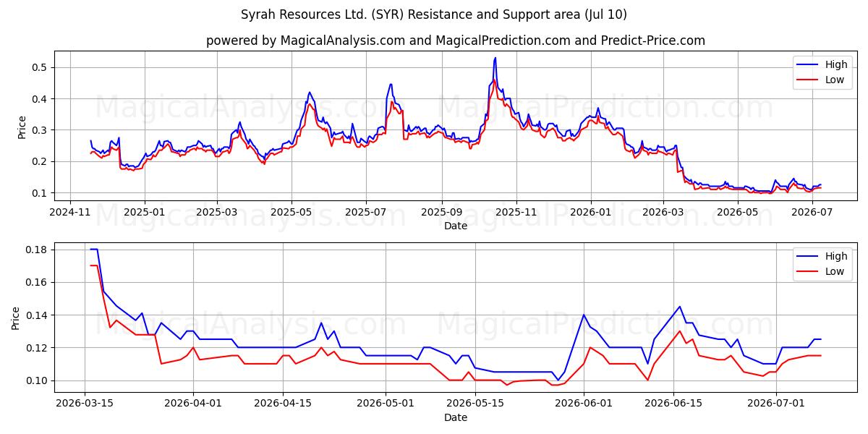Click the highest price peak in upper chart
This screenshot has height=434, width=868.
pos(495,58)
